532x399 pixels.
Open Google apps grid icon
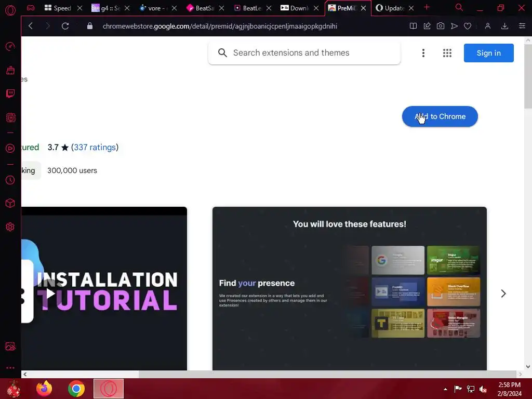pyautogui.click(x=447, y=53)
